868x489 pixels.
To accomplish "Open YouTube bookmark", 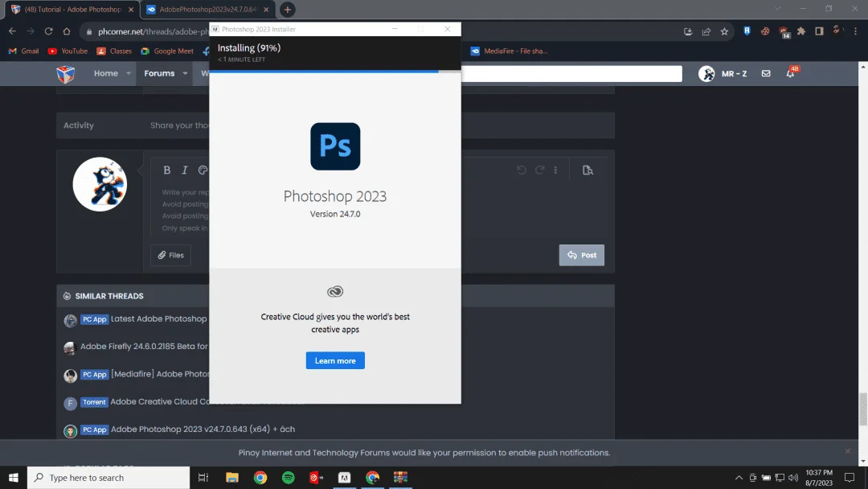I will coord(68,51).
